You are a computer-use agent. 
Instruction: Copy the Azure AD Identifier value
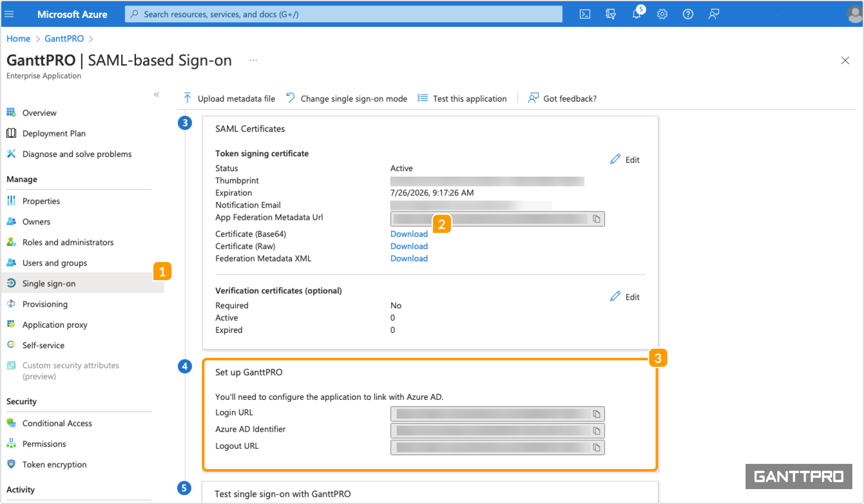[x=596, y=431]
